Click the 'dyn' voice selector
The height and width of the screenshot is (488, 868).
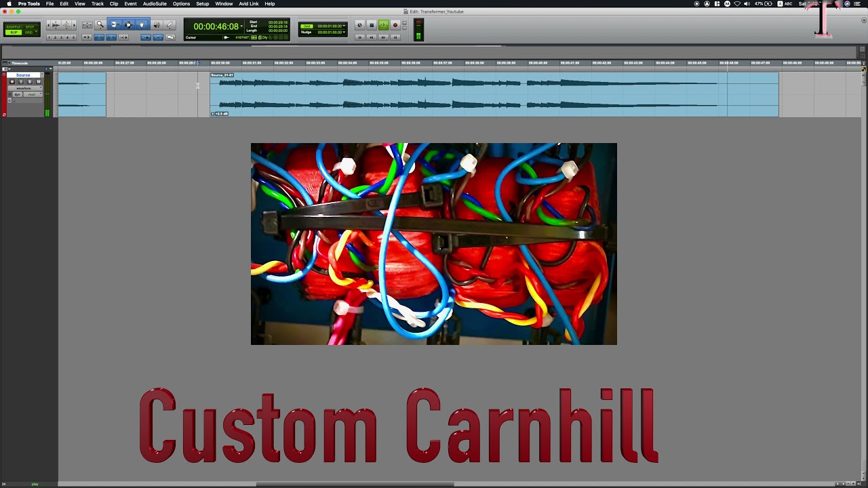click(x=18, y=94)
